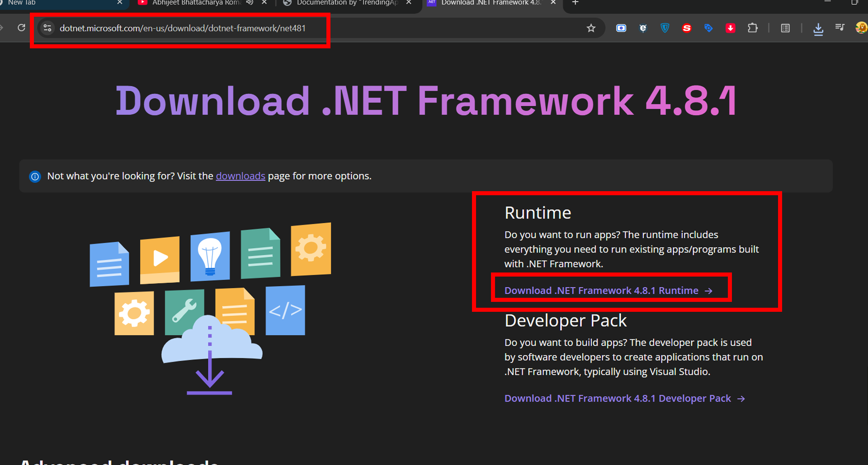The height and width of the screenshot is (465, 868).
Task: Click the red download-arrow extension icon
Action: click(730, 28)
